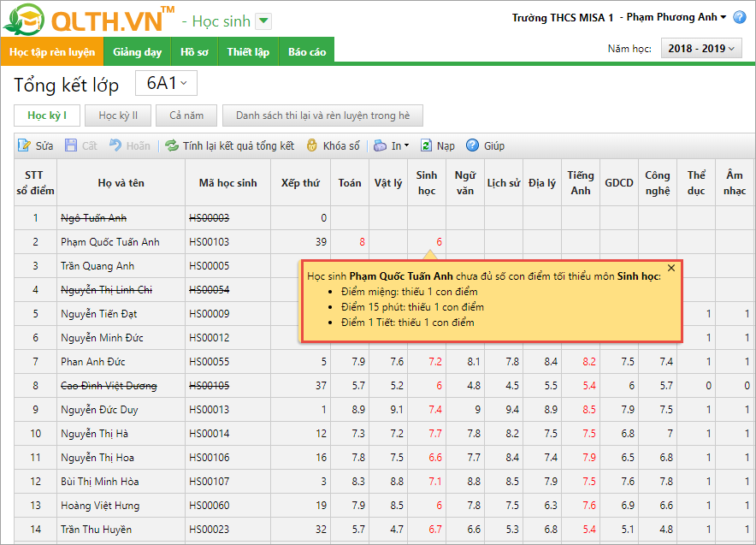Open the Năm học 2018 - 2019 dropdown

click(x=701, y=49)
